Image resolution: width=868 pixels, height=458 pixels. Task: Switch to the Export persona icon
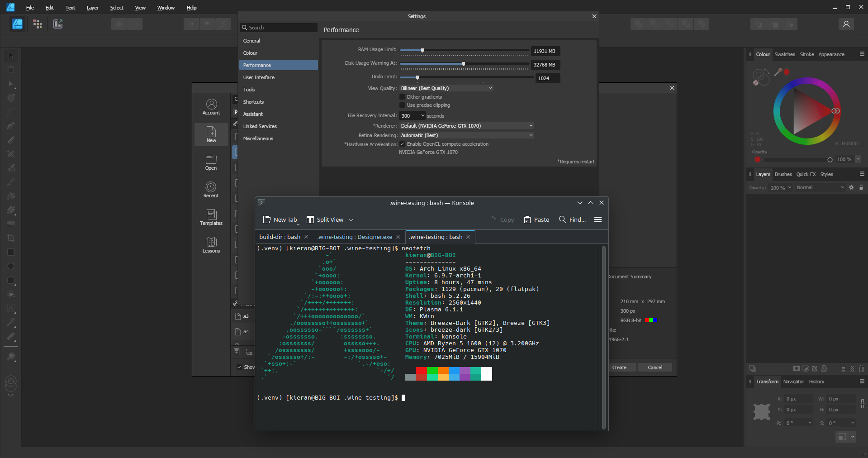58,24
